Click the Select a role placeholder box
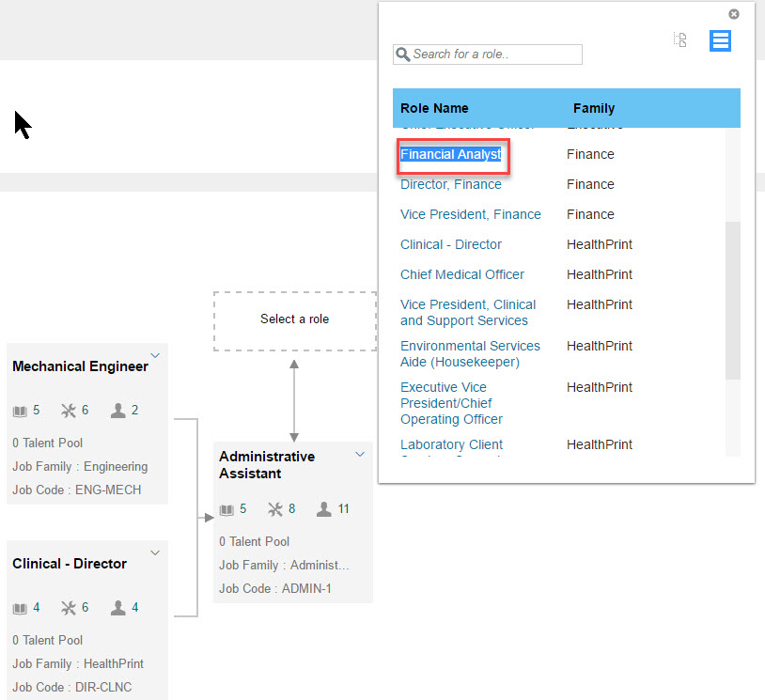 (295, 321)
